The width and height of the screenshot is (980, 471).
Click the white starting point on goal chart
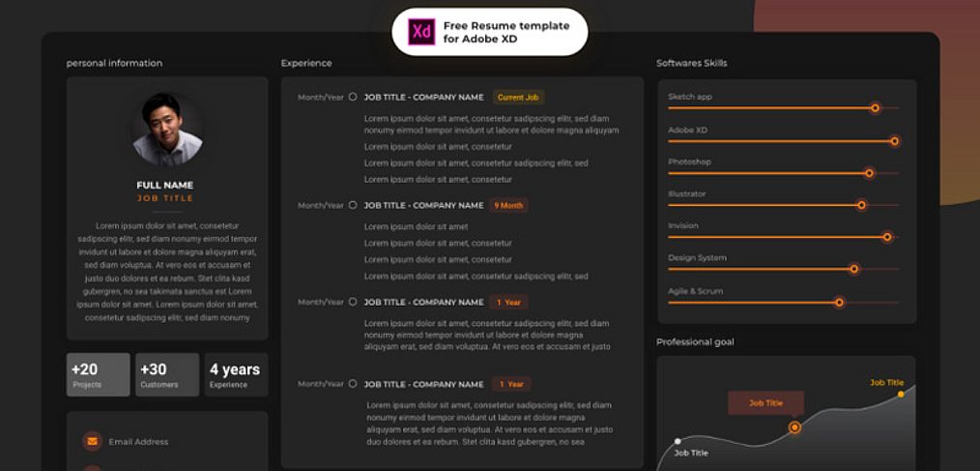677,442
